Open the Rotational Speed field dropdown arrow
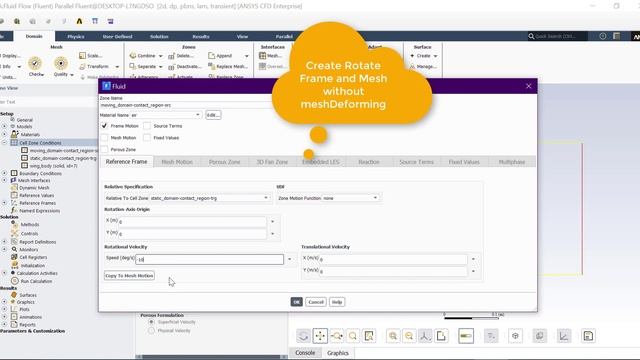Image resolution: width=640 pixels, height=360 pixels. [290, 259]
